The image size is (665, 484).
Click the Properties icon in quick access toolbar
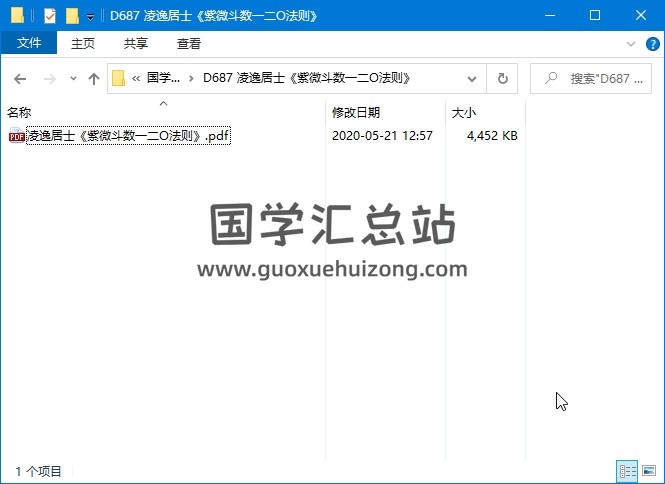tap(50, 15)
